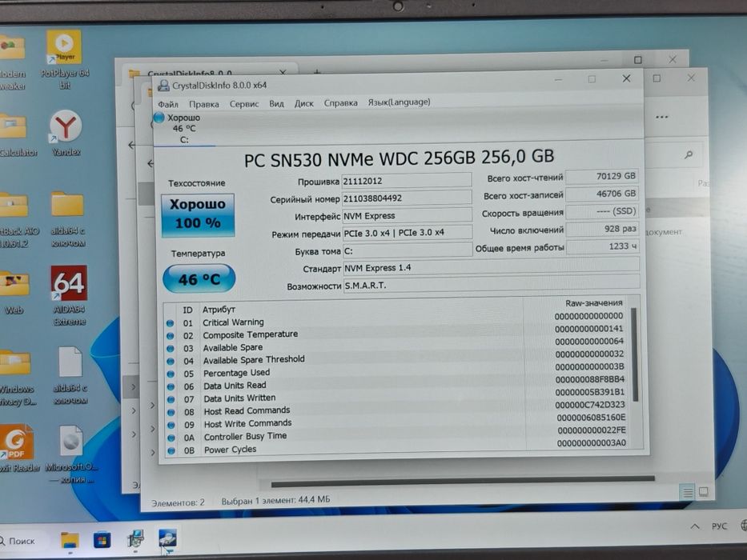This screenshot has height=560, width=747.
Task: Open the Справка menu
Action: coord(340,103)
